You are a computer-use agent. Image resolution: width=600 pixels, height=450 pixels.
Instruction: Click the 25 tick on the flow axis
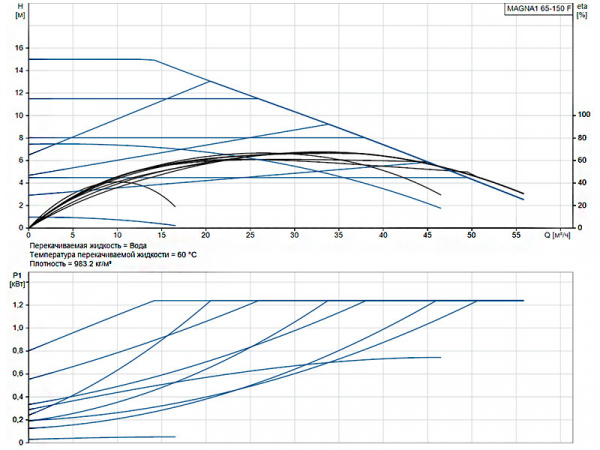pyautogui.click(x=251, y=236)
